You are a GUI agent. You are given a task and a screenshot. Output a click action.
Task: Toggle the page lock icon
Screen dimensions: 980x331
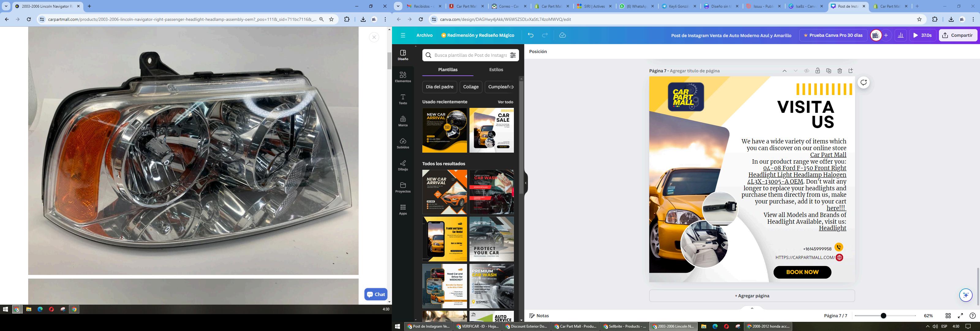818,71
